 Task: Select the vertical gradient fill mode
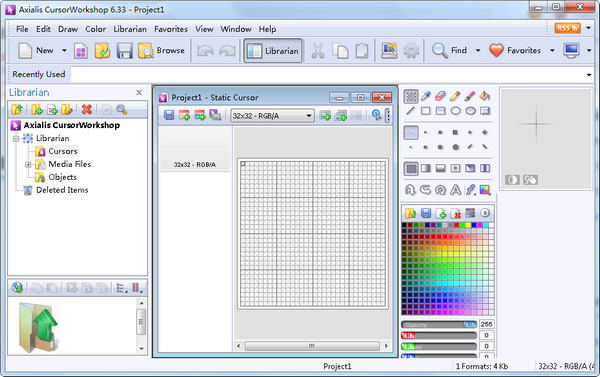[440, 168]
